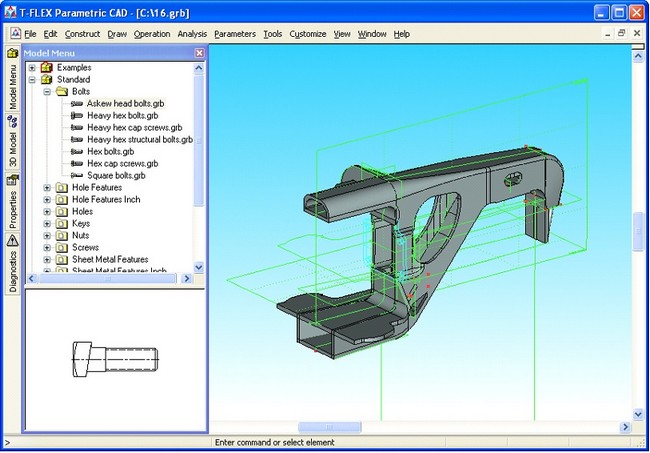
Task: Expand the Examples library node
Action: pyautogui.click(x=32, y=68)
